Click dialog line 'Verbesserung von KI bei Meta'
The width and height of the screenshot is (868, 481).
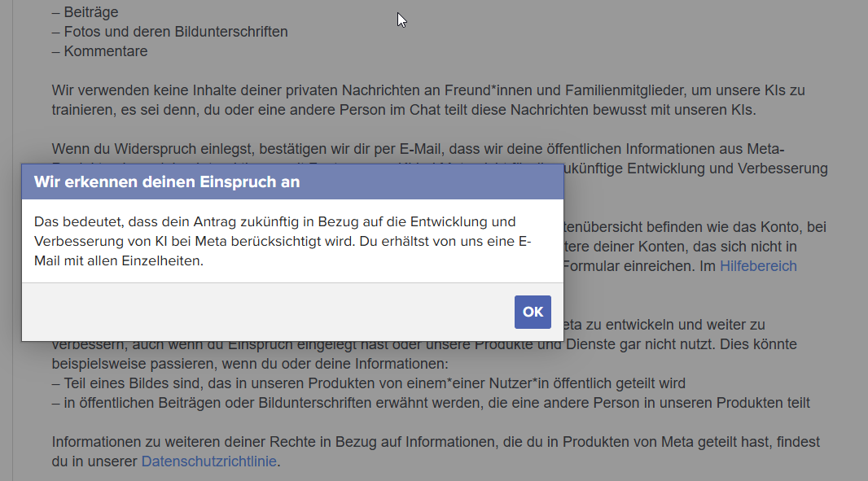[281, 242]
